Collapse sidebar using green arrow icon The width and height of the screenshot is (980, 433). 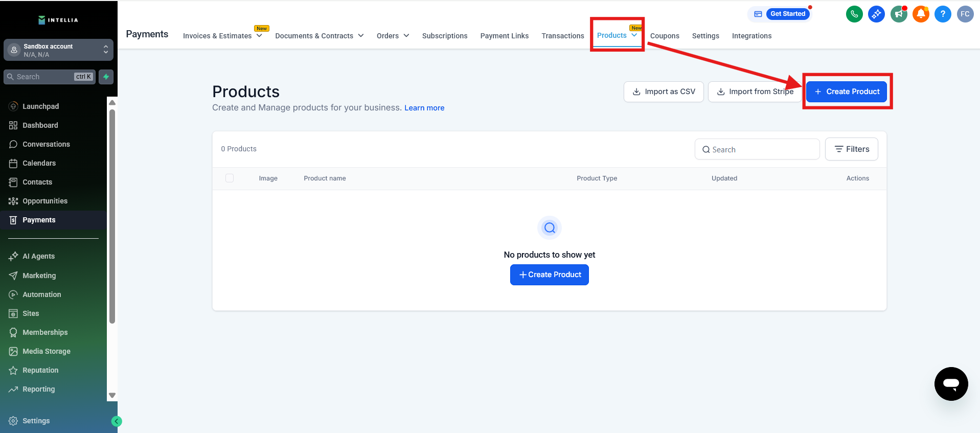(x=117, y=421)
